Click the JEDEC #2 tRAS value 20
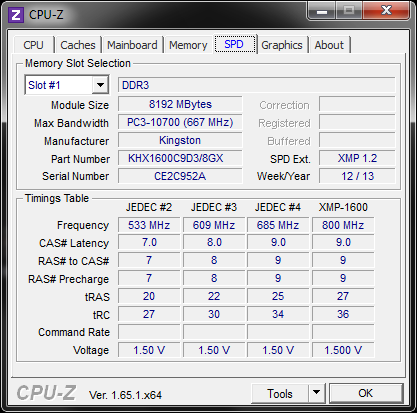The width and height of the screenshot is (417, 413). pos(149,296)
